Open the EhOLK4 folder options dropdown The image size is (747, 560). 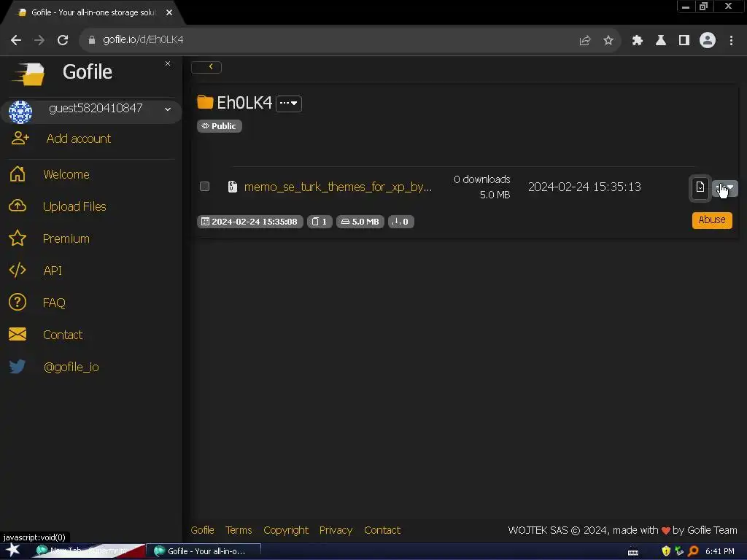click(289, 104)
